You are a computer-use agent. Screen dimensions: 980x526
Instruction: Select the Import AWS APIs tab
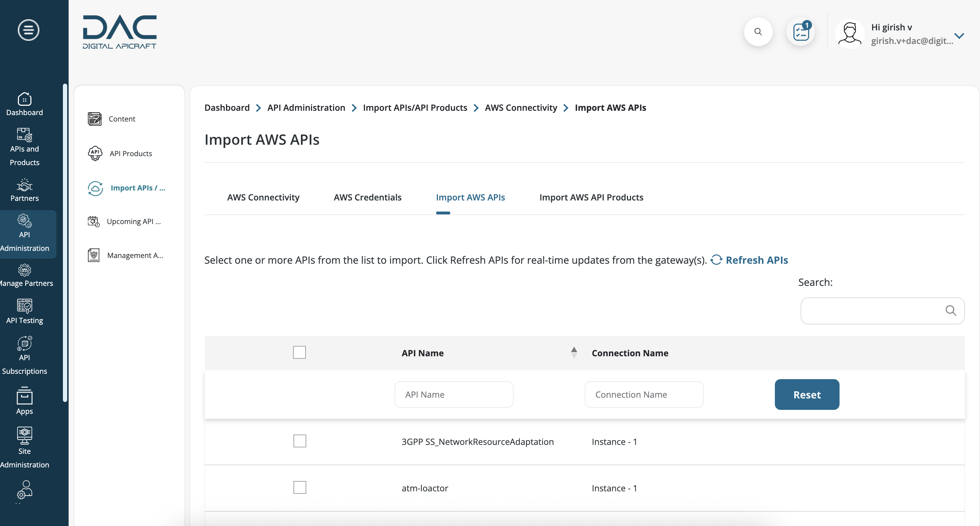pos(470,197)
